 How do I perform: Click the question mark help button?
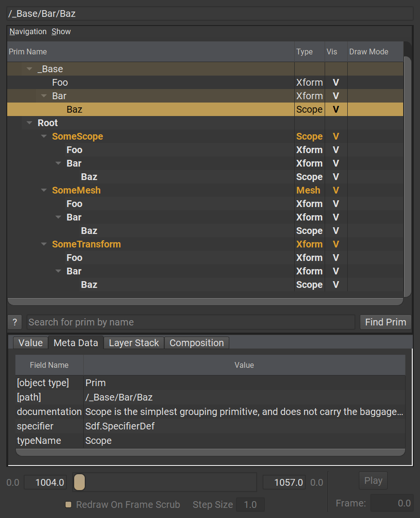(14, 322)
